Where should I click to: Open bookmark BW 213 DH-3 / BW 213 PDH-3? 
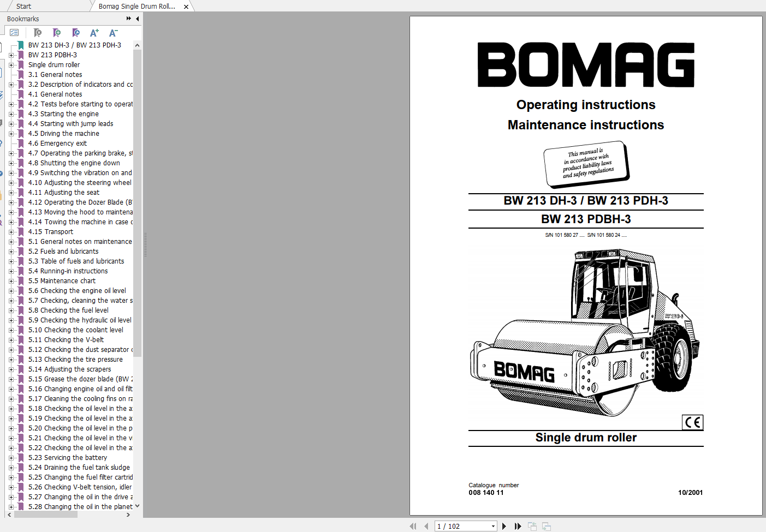pos(75,45)
